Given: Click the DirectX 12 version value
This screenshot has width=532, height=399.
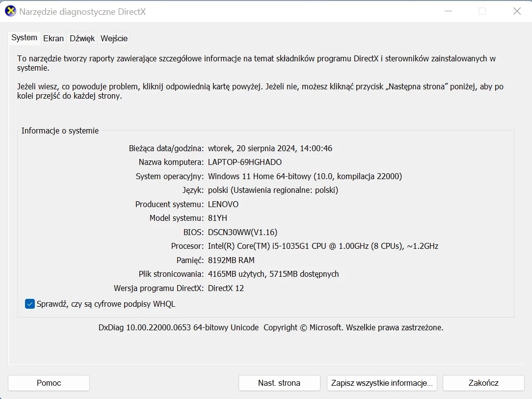Looking at the screenshot, I should pyautogui.click(x=226, y=288).
